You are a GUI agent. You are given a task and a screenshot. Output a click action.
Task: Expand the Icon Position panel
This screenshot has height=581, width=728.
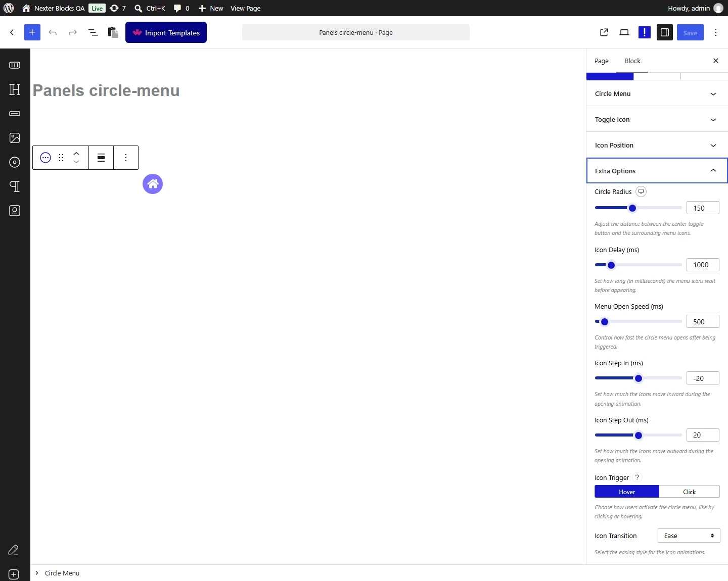[657, 145]
